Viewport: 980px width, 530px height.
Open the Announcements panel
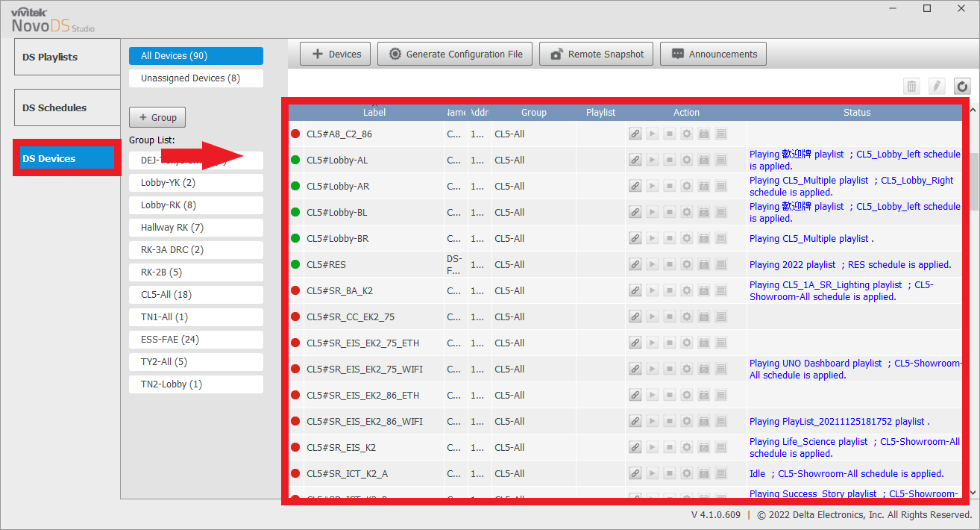click(713, 54)
